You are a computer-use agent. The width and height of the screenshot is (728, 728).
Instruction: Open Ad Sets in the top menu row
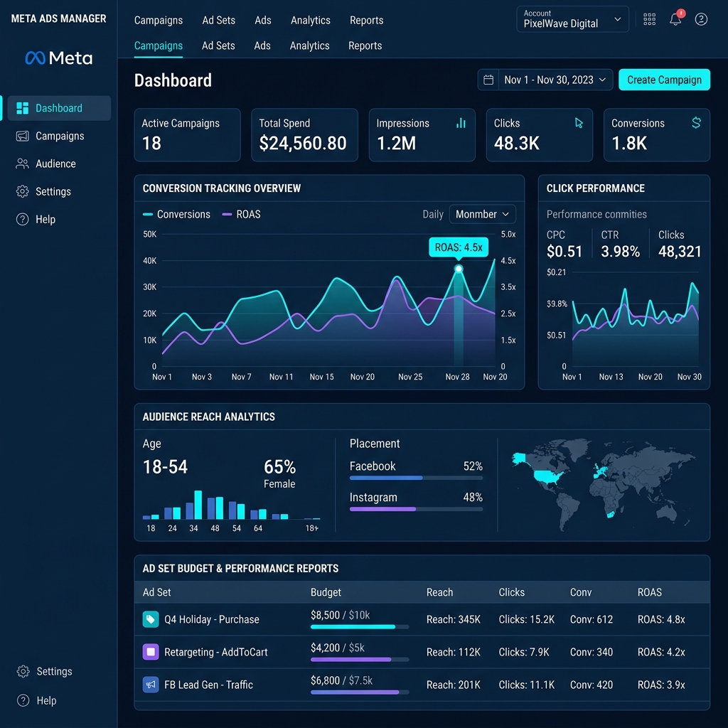[x=219, y=21]
